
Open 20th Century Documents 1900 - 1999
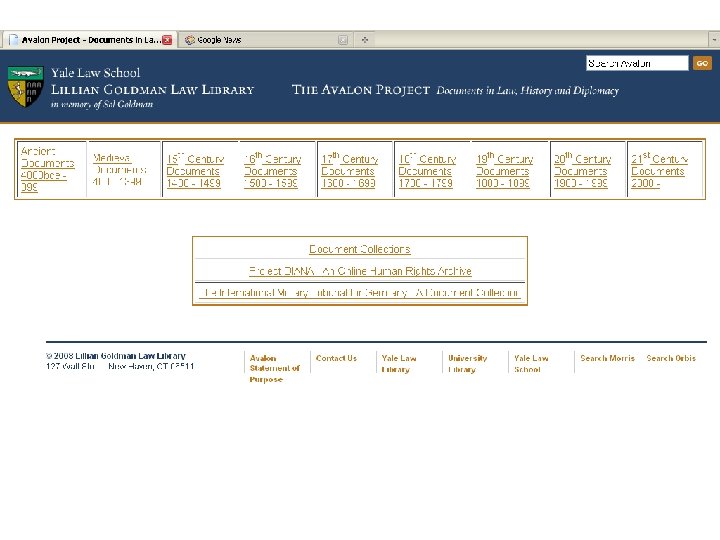[582, 171]
